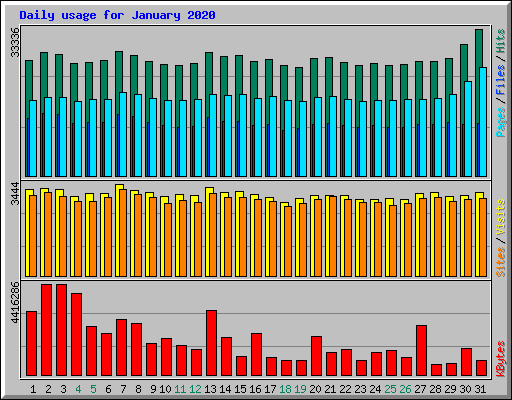Click the orange sites bar for day 18
The width and height of the screenshot is (512, 400).
288,242
